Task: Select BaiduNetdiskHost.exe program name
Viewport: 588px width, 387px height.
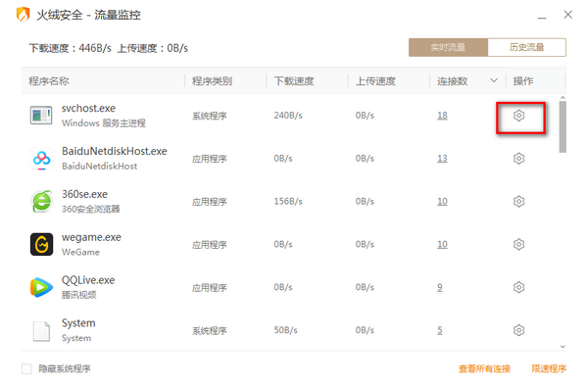Action: (115, 151)
